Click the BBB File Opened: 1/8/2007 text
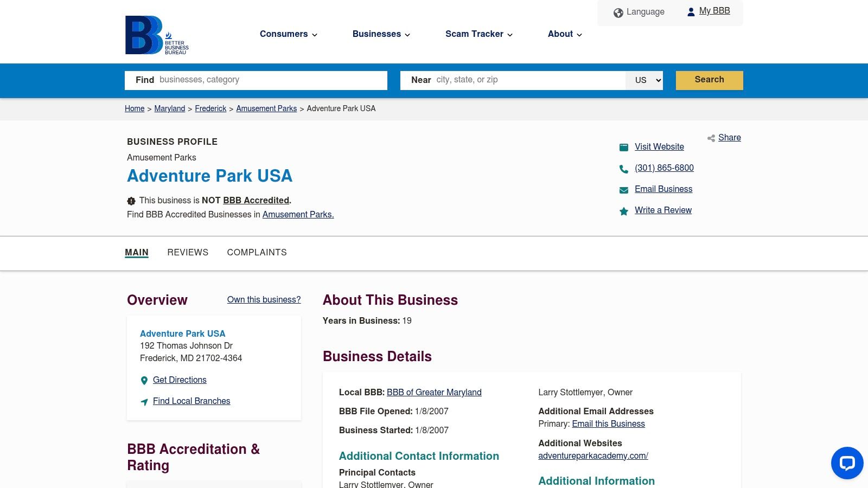 pos(394,412)
